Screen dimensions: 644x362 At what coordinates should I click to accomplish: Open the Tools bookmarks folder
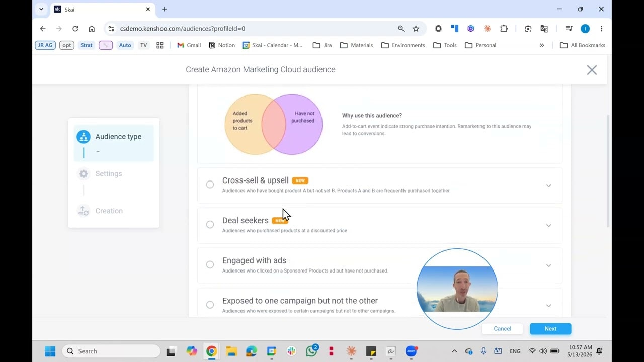pyautogui.click(x=445, y=45)
